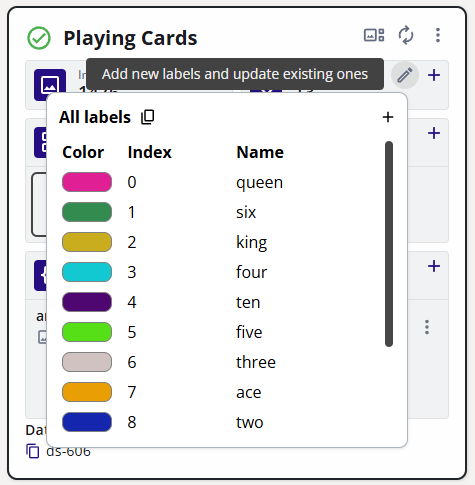
Task: Select the yellow king color swatch
Action: (87, 242)
